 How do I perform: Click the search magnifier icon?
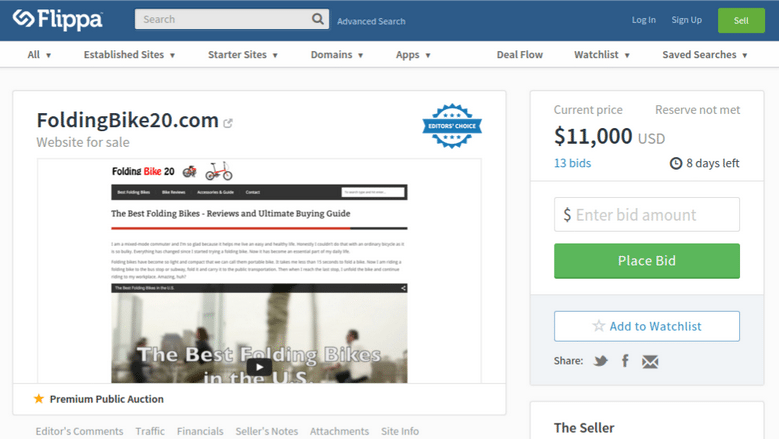[x=317, y=19]
